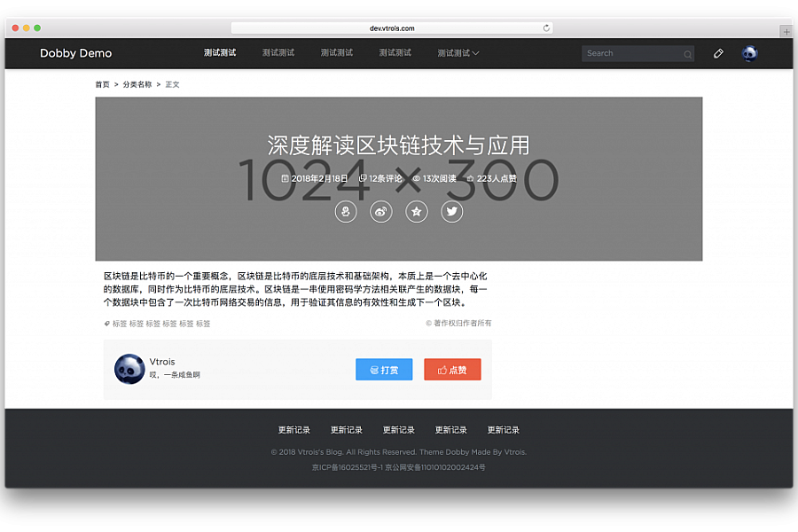Click the green macOS fullscreen window button

click(37, 28)
